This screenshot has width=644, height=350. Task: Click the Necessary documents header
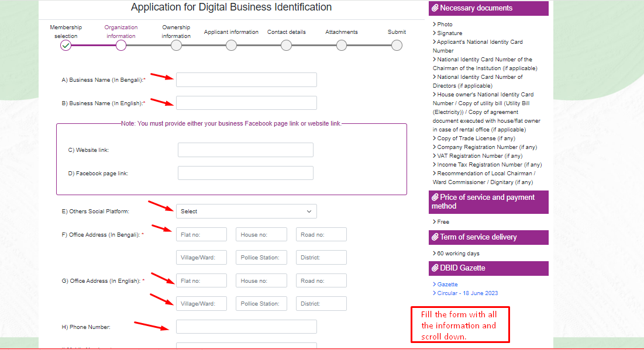488,8
